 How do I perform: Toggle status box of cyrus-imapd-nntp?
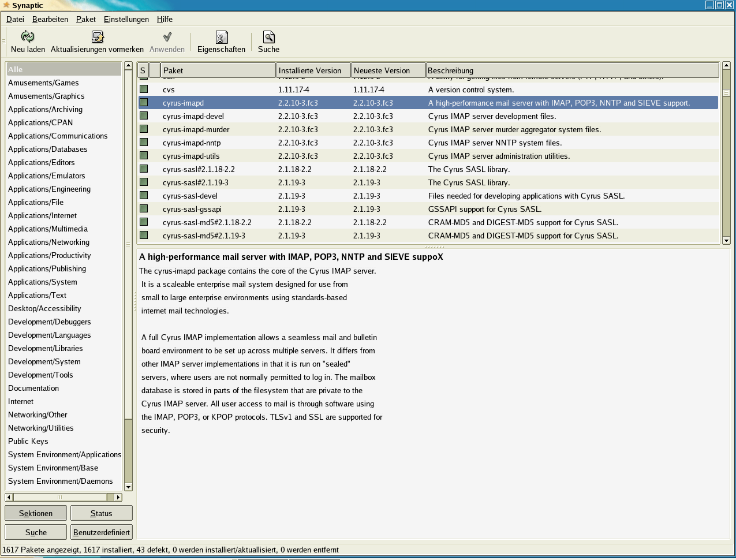coord(144,142)
